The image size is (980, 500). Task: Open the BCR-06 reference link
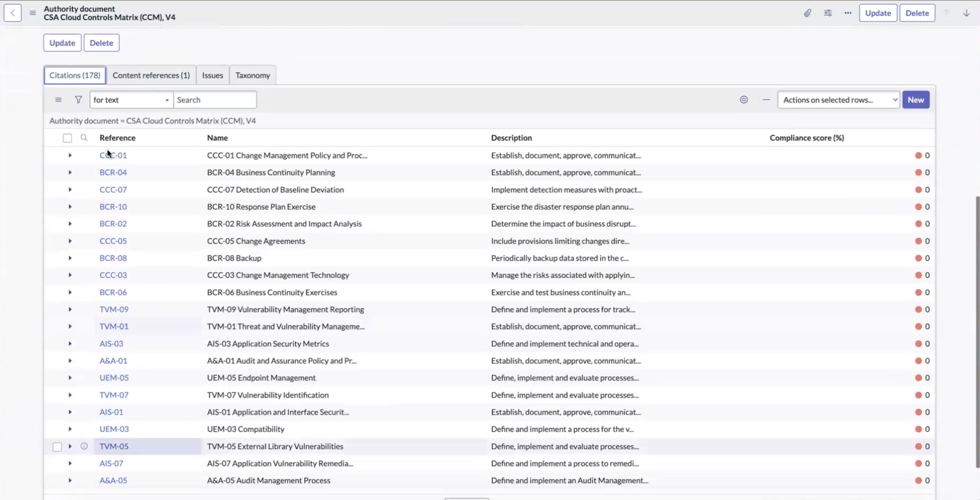pos(113,292)
